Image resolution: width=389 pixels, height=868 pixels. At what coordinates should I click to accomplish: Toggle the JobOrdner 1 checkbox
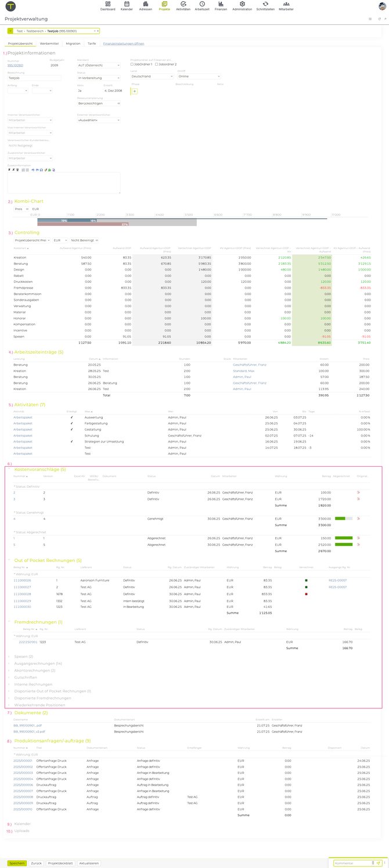[x=132, y=64]
